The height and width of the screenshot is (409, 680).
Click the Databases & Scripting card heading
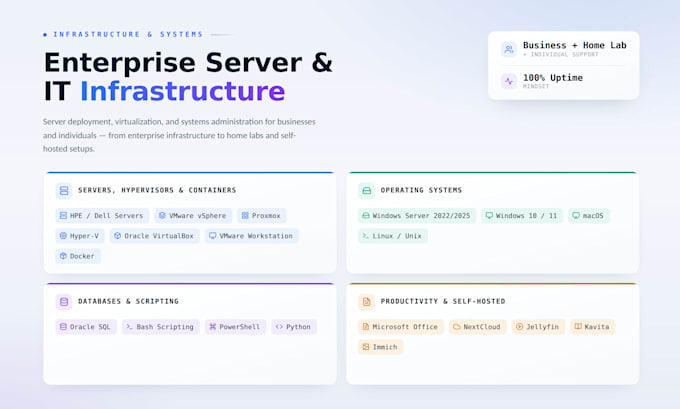128,301
